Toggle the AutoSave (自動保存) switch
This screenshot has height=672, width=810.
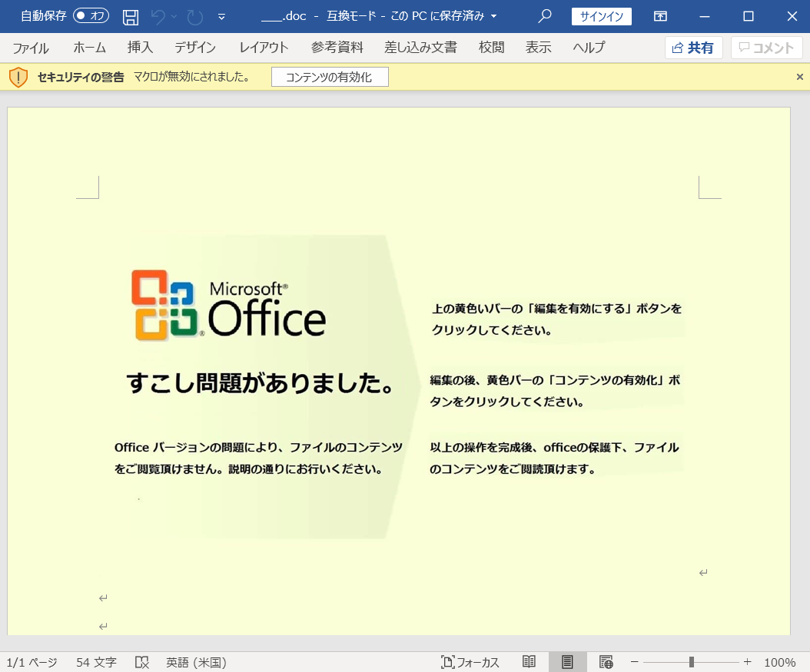pos(91,16)
